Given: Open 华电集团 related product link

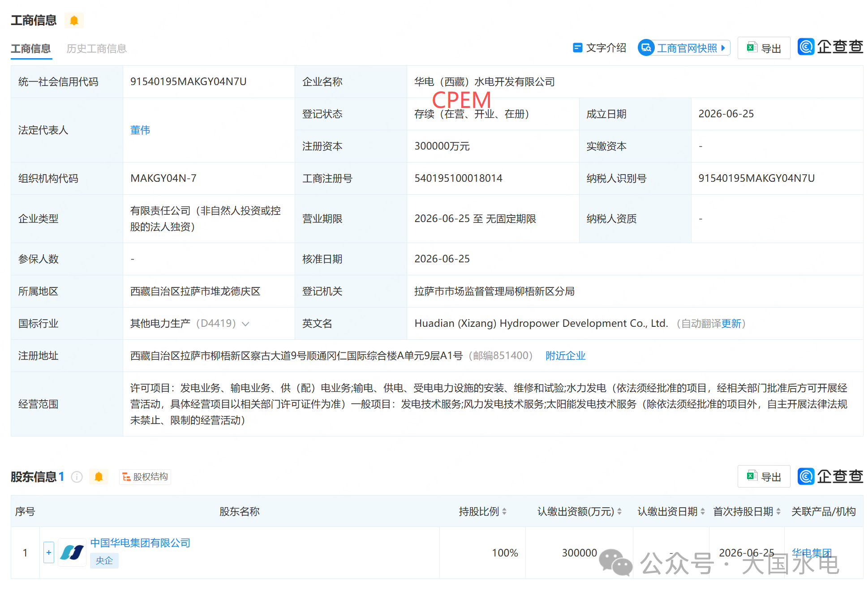Looking at the screenshot, I should click(812, 553).
